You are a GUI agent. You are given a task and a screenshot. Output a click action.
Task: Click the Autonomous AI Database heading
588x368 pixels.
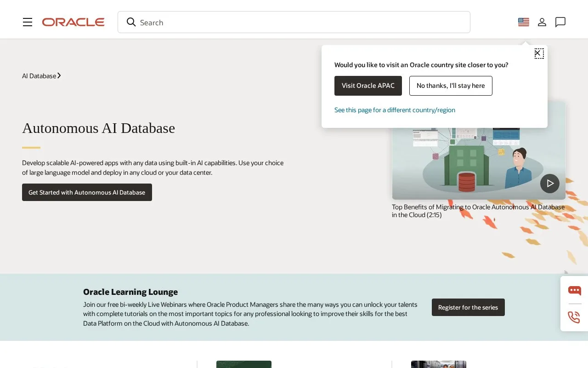pyautogui.click(x=98, y=128)
